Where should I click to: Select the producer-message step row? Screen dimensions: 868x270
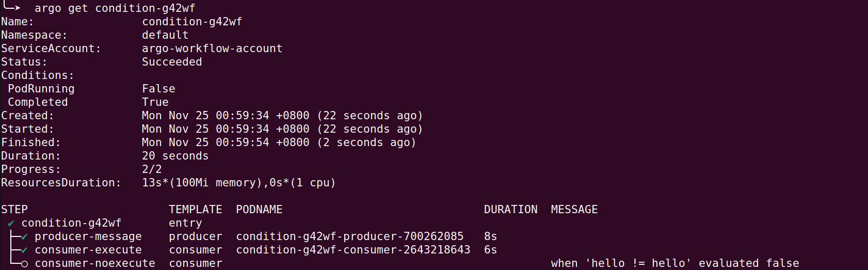88,236
